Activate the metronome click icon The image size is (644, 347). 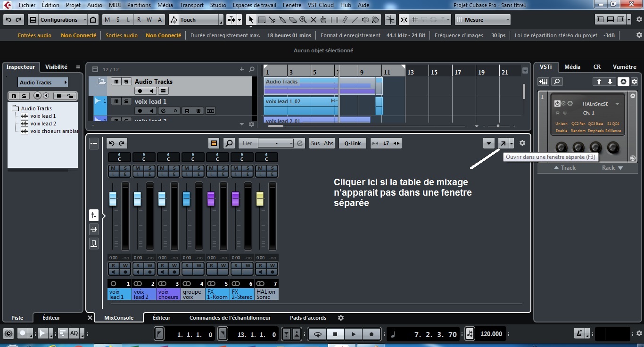click(x=579, y=334)
